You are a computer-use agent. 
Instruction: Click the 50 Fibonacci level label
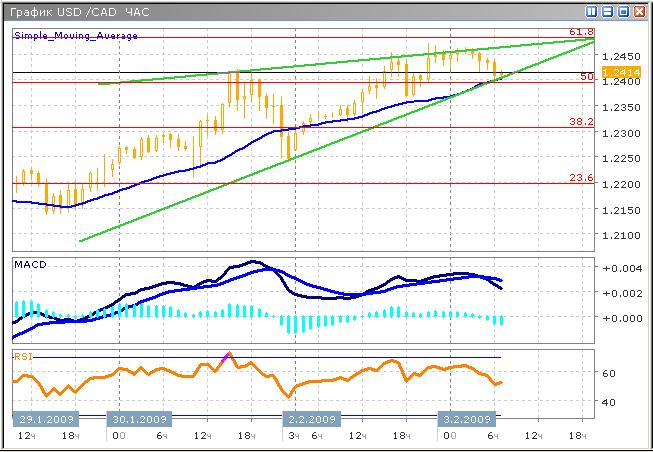click(x=587, y=77)
